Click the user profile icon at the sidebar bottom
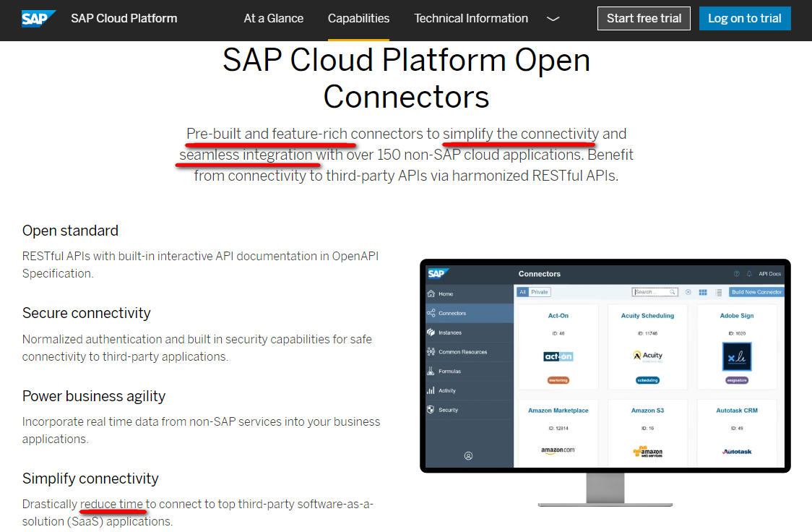Image resolution: width=812 pixels, height=532 pixels. coord(468,456)
